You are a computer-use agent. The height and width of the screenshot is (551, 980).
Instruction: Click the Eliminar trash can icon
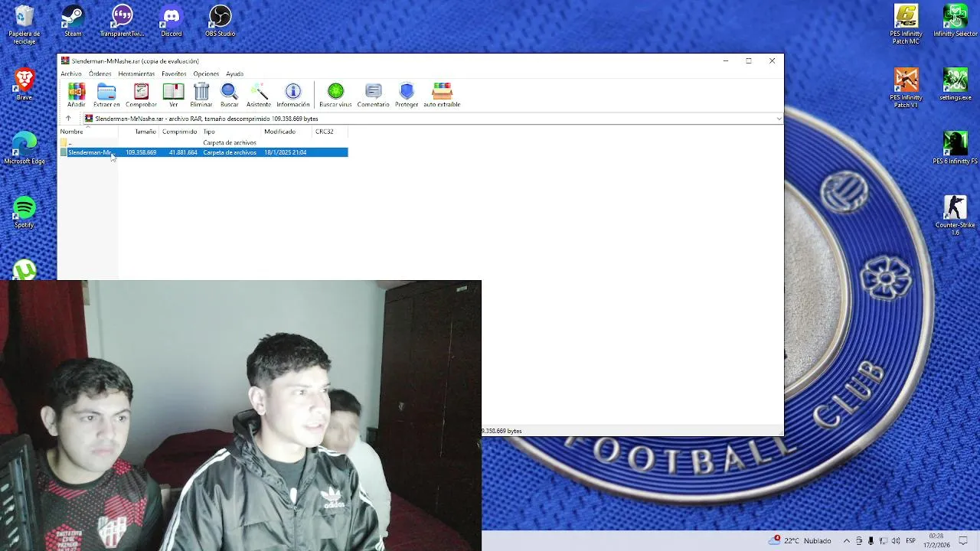point(201,95)
